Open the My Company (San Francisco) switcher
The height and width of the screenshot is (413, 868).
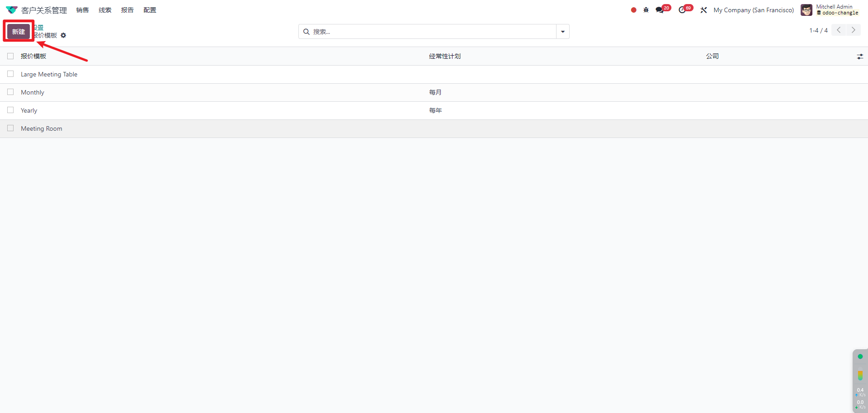coord(753,10)
